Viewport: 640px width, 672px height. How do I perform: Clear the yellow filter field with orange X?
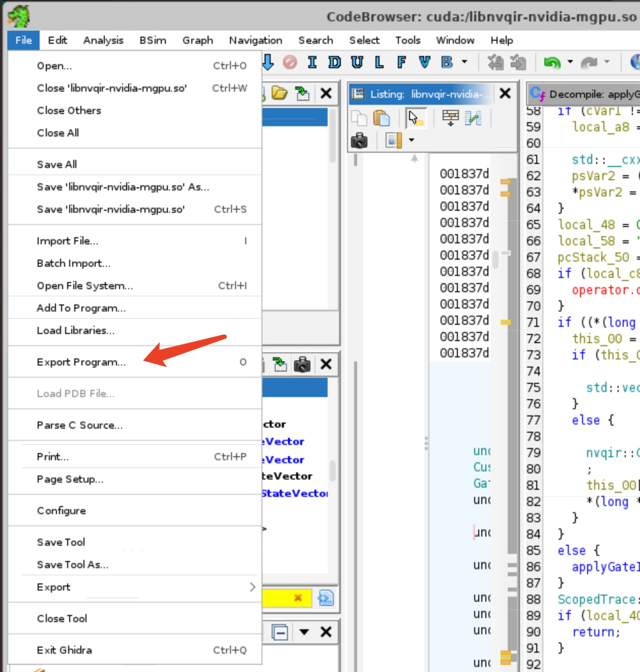pyautogui.click(x=298, y=598)
